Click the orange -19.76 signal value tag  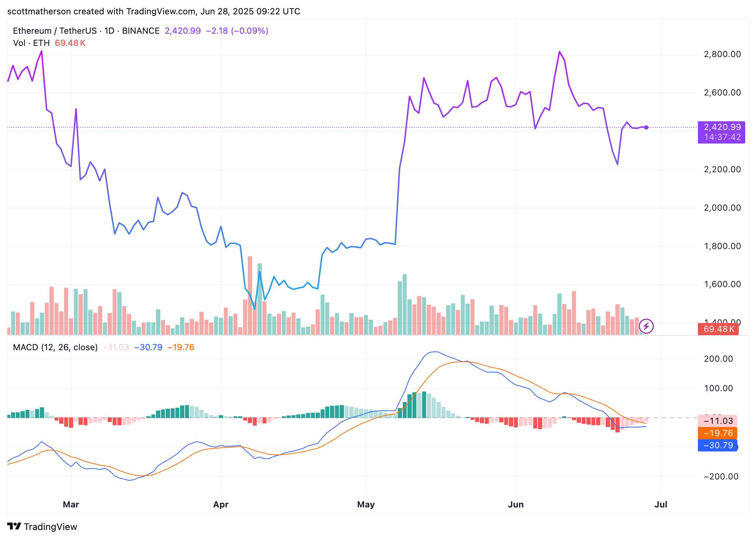coord(718,433)
